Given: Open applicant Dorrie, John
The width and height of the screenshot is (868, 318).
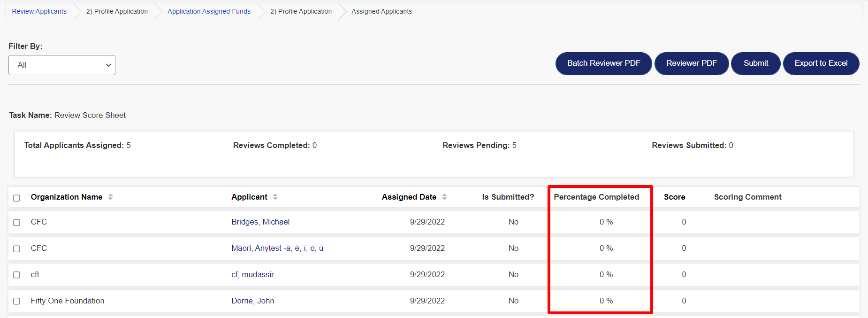Looking at the screenshot, I should pos(253,301).
